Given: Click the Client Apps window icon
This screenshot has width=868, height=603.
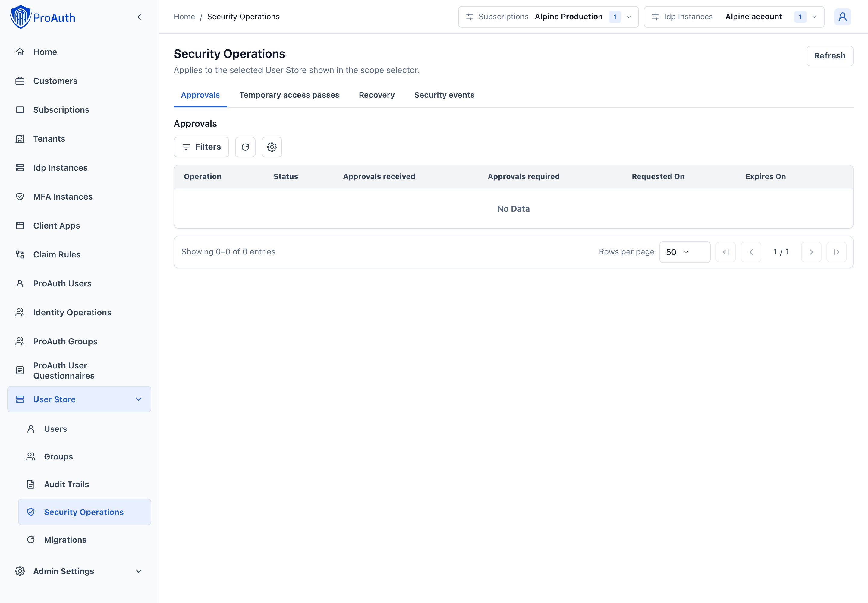Looking at the screenshot, I should coord(20,226).
